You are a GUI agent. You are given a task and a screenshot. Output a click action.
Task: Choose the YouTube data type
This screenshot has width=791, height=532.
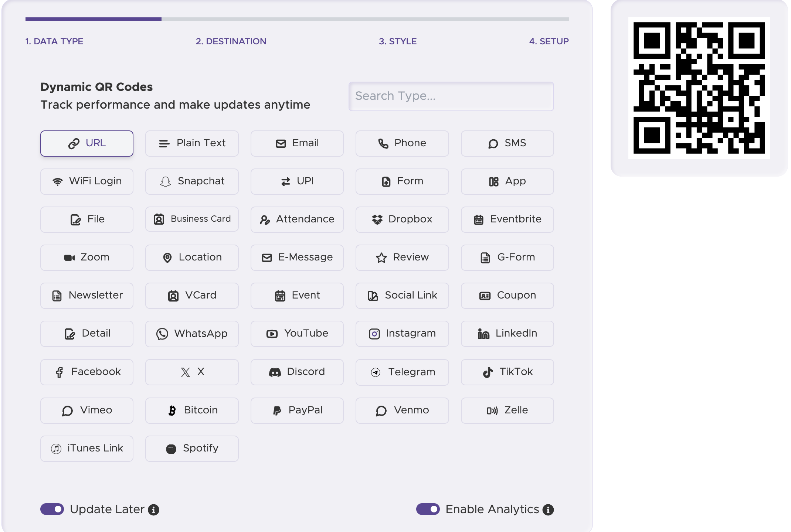coord(297,334)
